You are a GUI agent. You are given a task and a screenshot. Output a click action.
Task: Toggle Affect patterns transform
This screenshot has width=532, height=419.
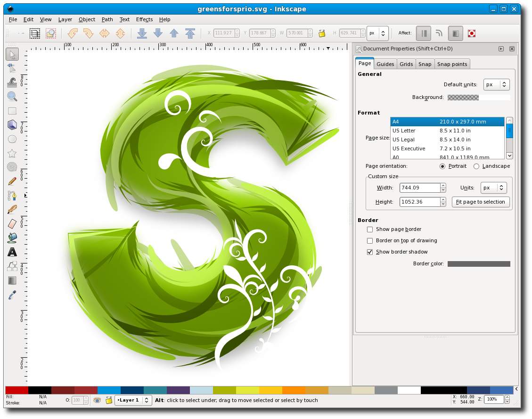click(472, 33)
